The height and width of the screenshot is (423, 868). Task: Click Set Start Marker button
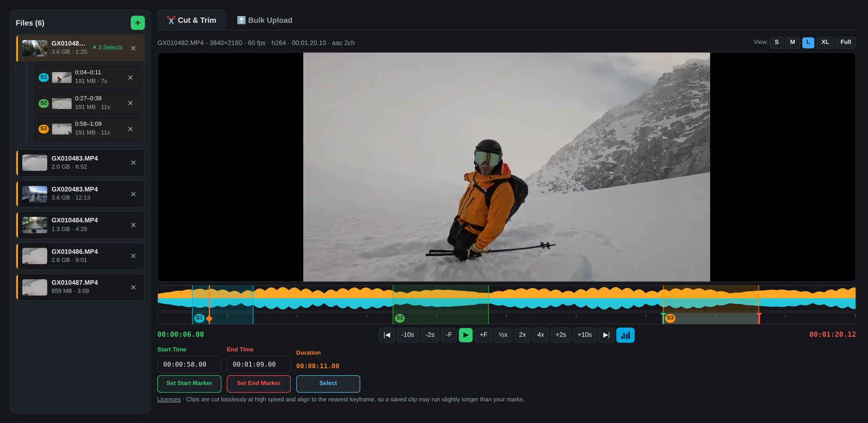189,383
